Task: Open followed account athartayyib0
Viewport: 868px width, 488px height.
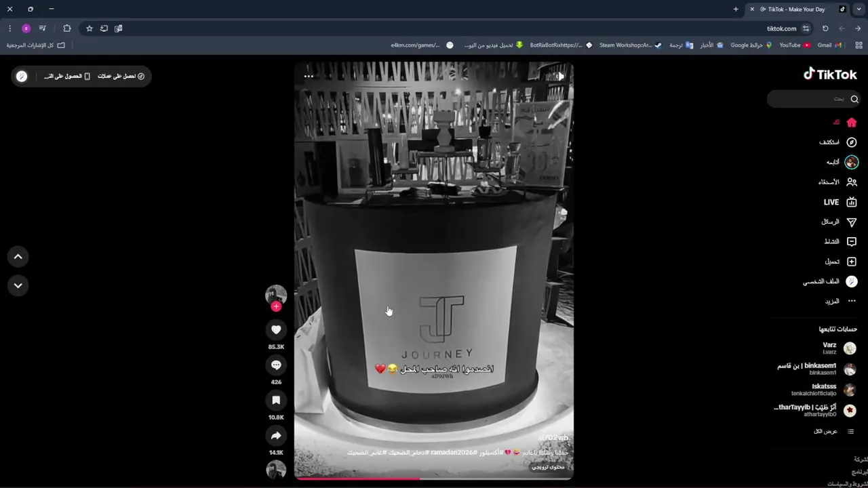Action: click(815, 411)
